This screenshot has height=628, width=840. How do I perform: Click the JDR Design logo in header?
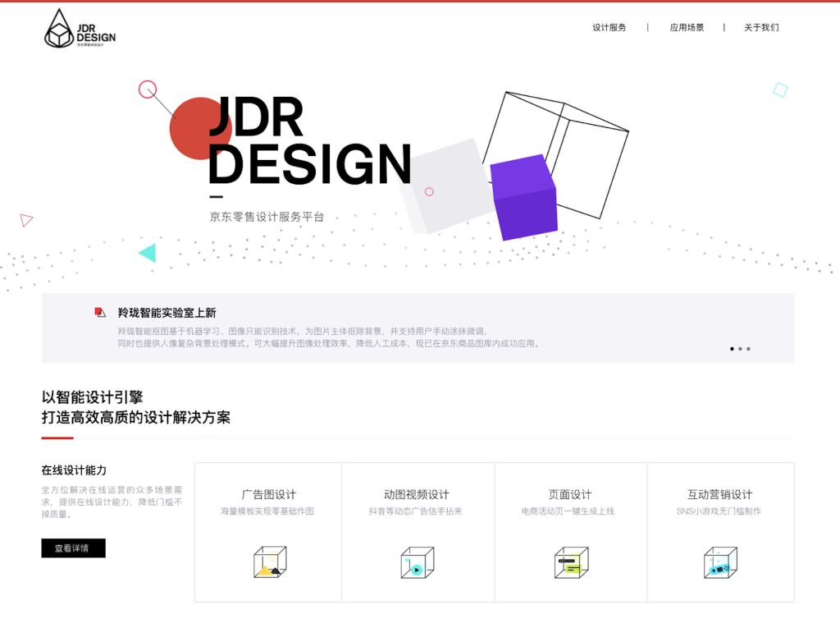[x=80, y=29]
